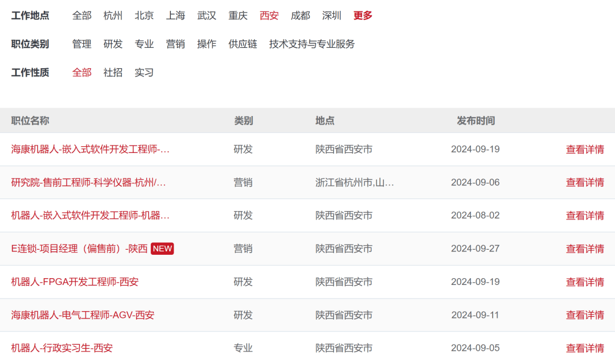The height and width of the screenshot is (364, 615).
Task: Choose the 专业 job category filter
Action: click(144, 44)
